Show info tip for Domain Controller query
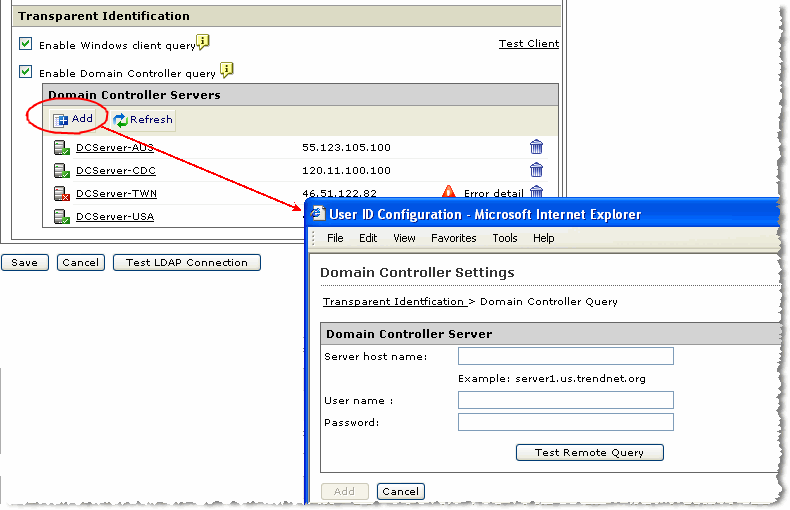 [226, 70]
